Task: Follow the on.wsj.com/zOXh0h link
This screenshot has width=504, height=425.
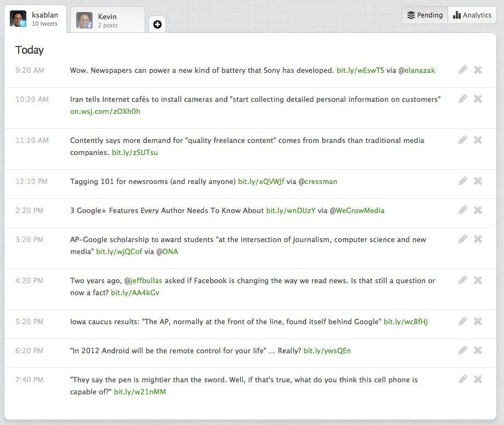Action: click(x=105, y=112)
